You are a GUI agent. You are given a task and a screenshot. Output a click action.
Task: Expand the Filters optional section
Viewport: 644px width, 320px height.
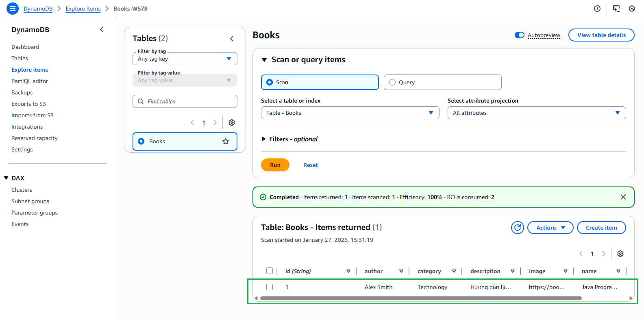coord(264,139)
